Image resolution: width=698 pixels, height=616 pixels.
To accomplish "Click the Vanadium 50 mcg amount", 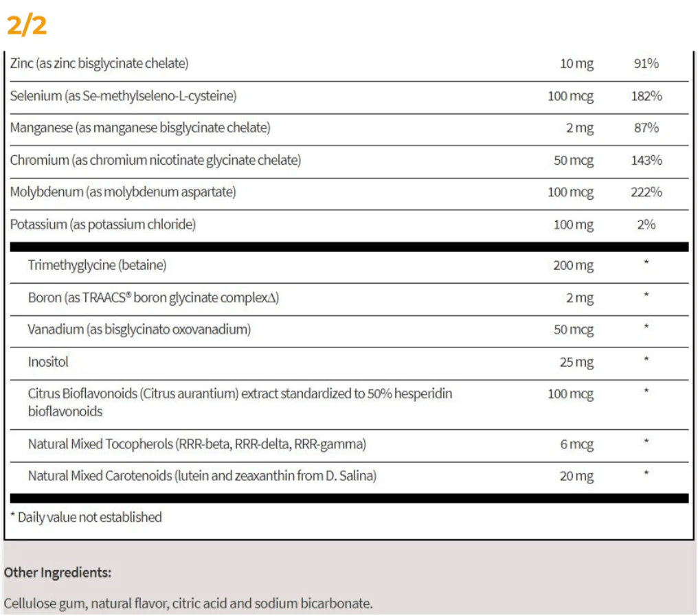I will (574, 330).
